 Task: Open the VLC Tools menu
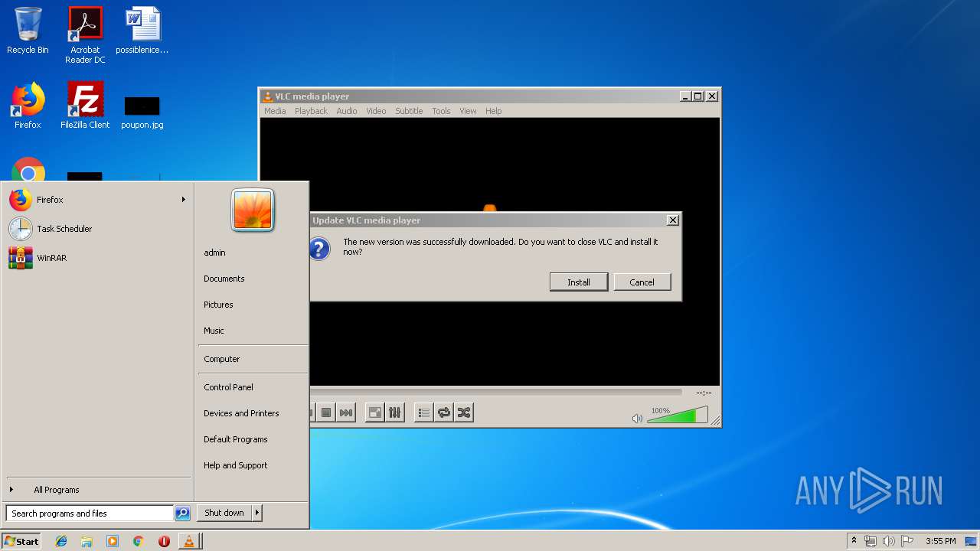click(441, 111)
